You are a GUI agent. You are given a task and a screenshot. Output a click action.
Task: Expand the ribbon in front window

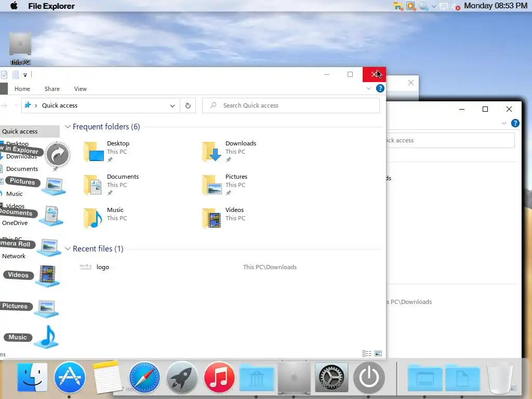pyautogui.click(x=369, y=88)
